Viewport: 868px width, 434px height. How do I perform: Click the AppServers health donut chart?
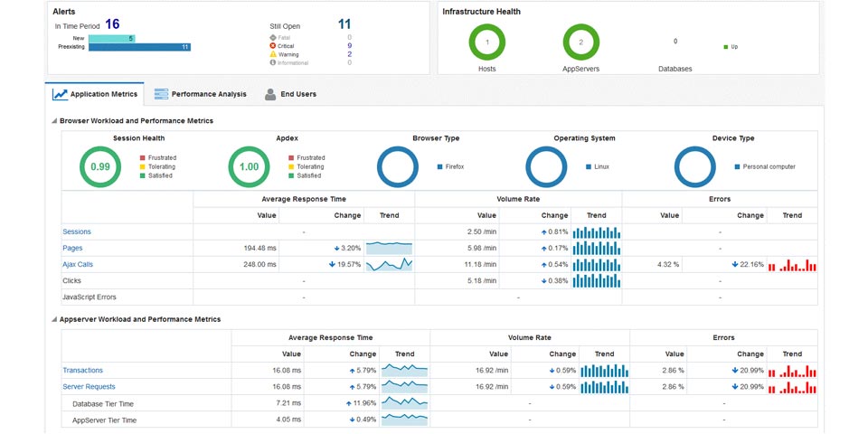581,42
